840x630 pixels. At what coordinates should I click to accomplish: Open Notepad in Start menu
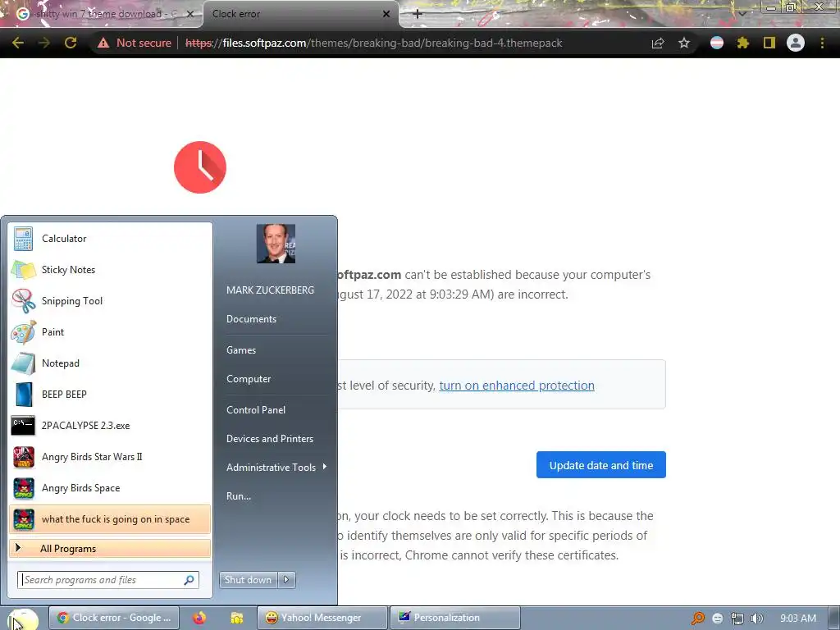pos(110,363)
